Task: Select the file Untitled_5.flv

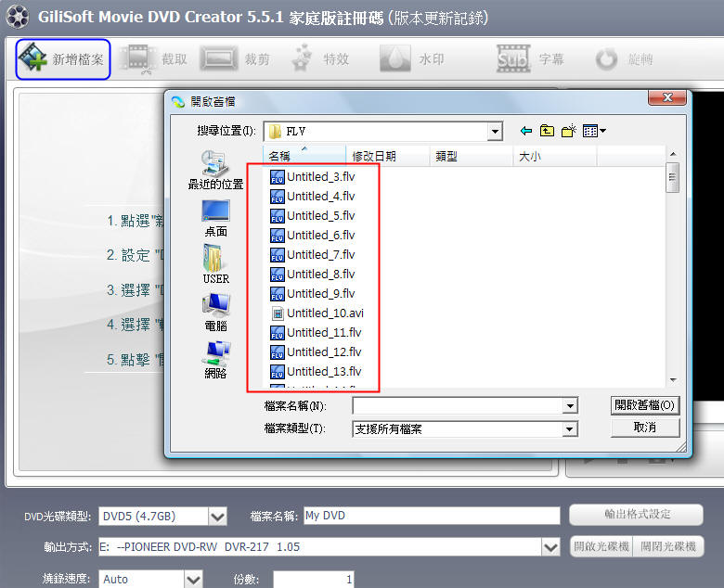Action: [320, 215]
